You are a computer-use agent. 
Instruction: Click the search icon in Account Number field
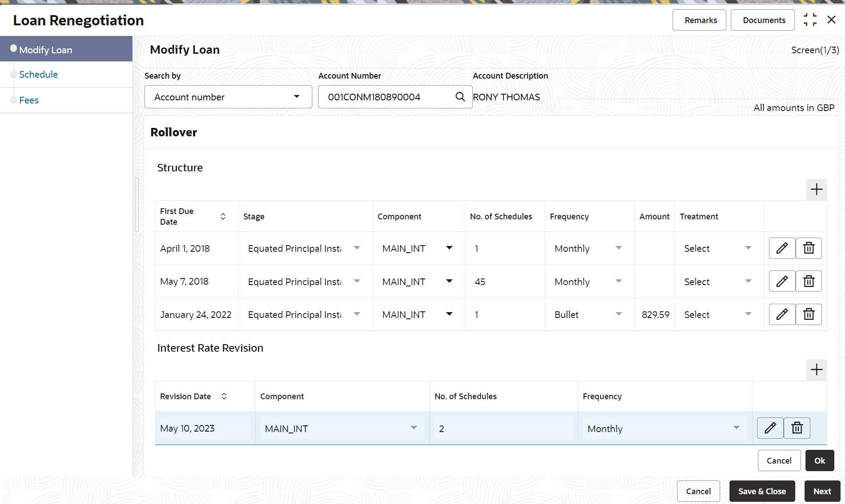pyautogui.click(x=460, y=97)
